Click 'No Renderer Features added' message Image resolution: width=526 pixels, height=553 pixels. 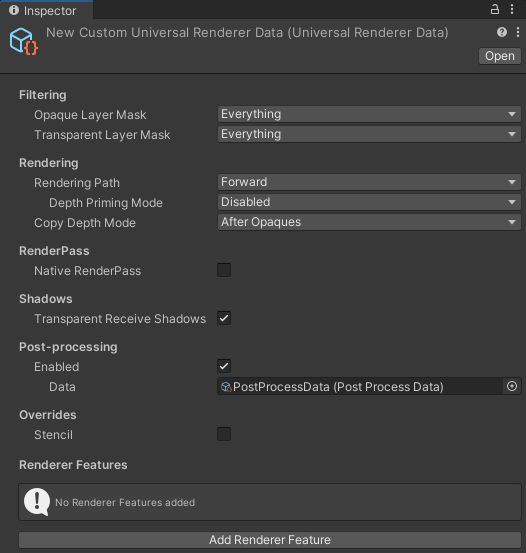125,502
